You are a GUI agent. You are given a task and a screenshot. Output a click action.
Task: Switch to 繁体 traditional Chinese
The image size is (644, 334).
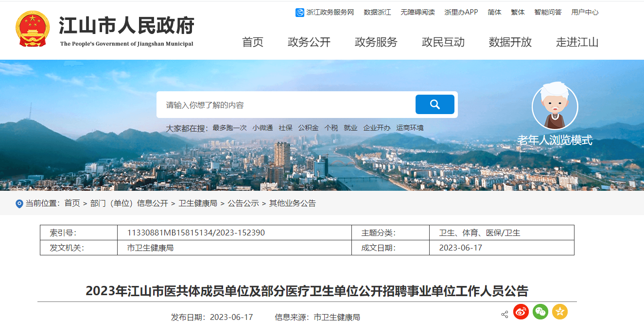[x=518, y=12]
